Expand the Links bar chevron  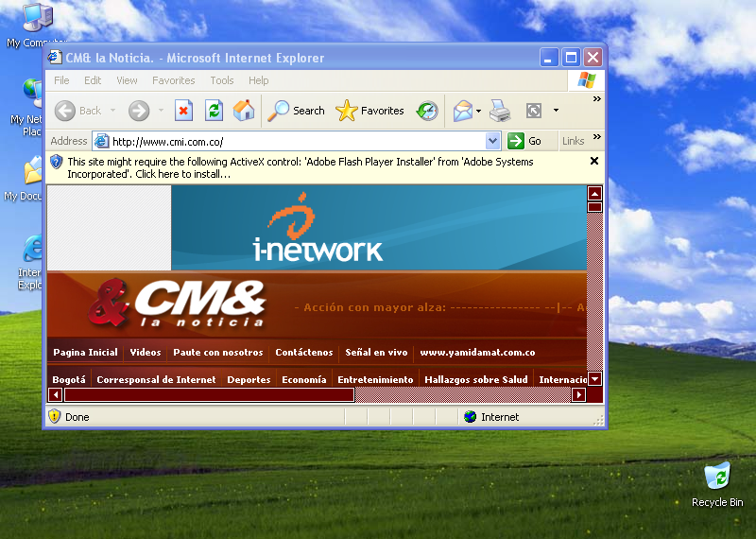tap(597, 136)
